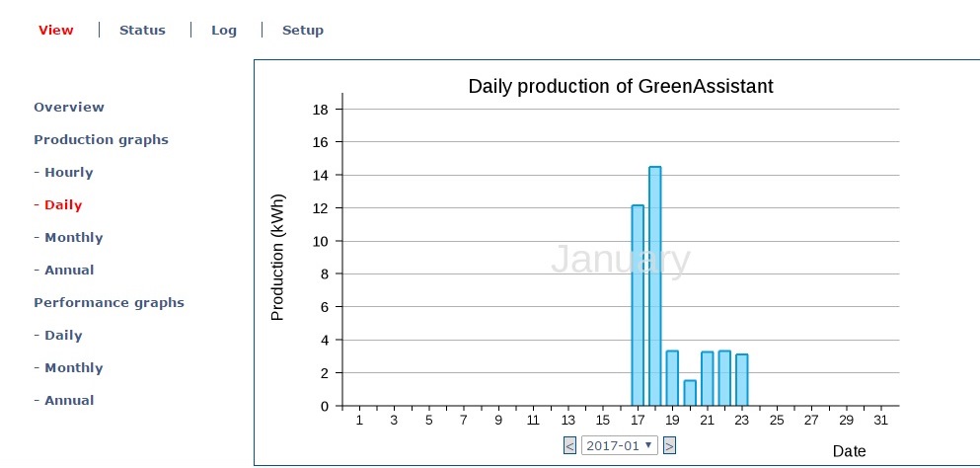Open the Log tab
This screenshot has width=980, height=468.
tap(224, 30)
